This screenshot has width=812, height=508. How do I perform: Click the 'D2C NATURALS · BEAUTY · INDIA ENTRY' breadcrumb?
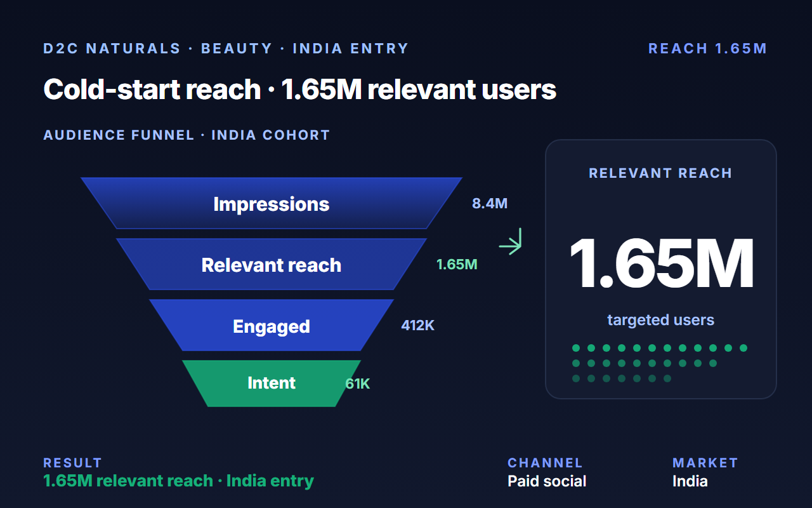click(x=226, y=48)
